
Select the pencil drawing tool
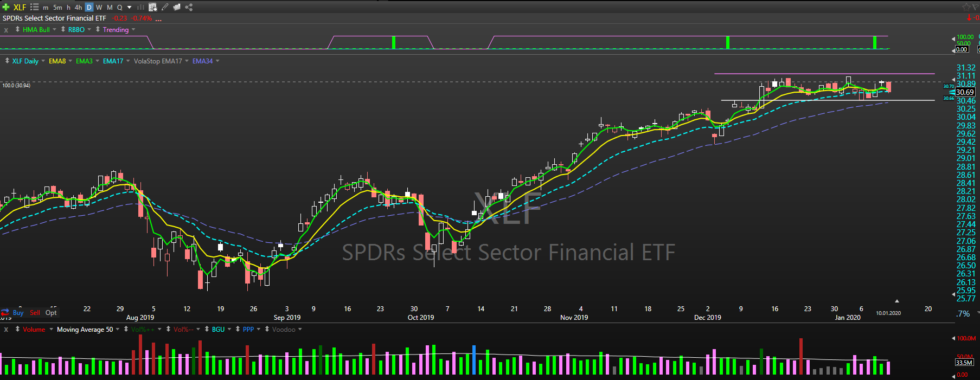[x=165, y=7]
